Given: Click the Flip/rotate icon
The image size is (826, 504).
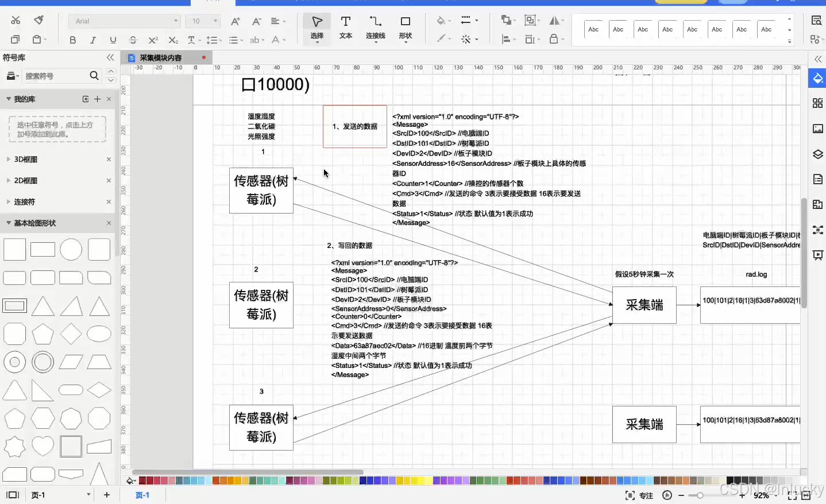Looking at the screenshot, I should [554, 21].
